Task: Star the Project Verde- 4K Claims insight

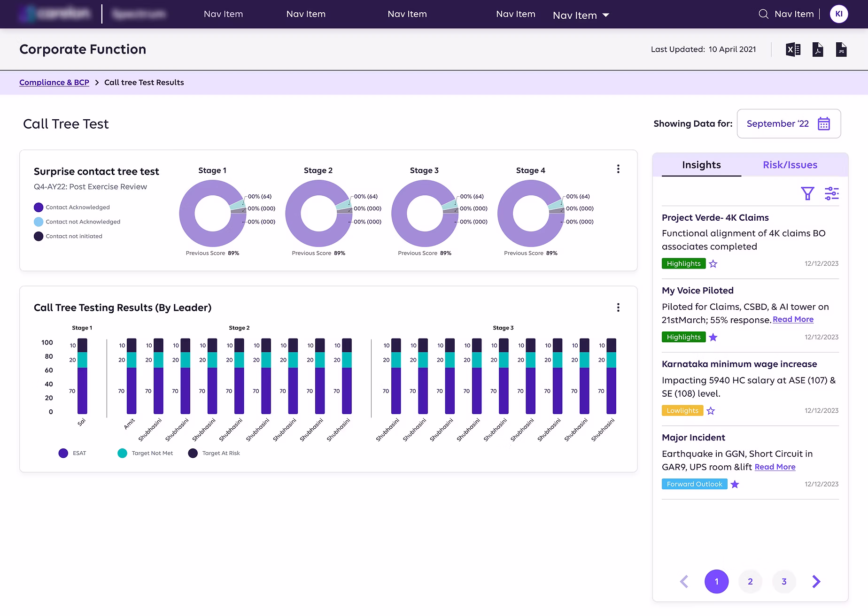Action: [x=713, y=263]
